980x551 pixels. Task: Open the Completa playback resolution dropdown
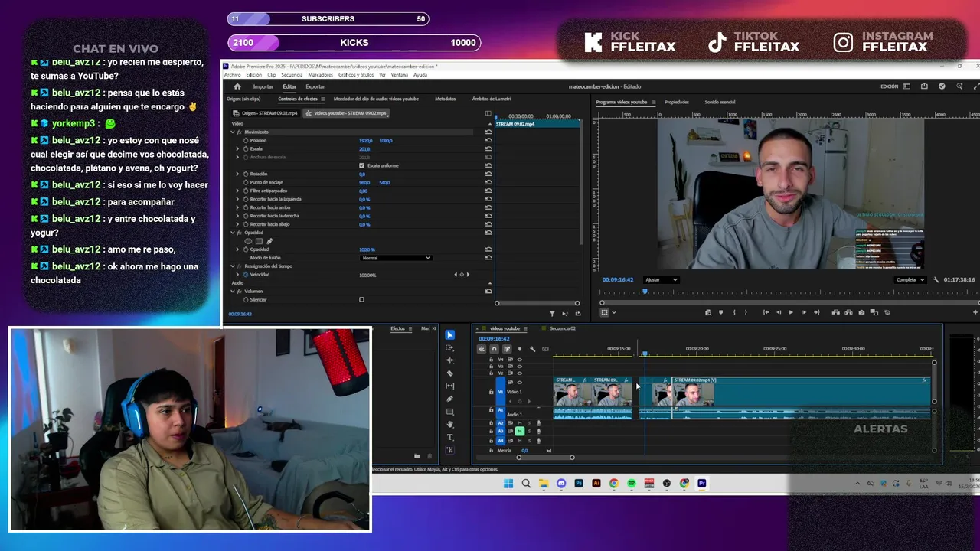pyautogui.click(x=910, y=279)
